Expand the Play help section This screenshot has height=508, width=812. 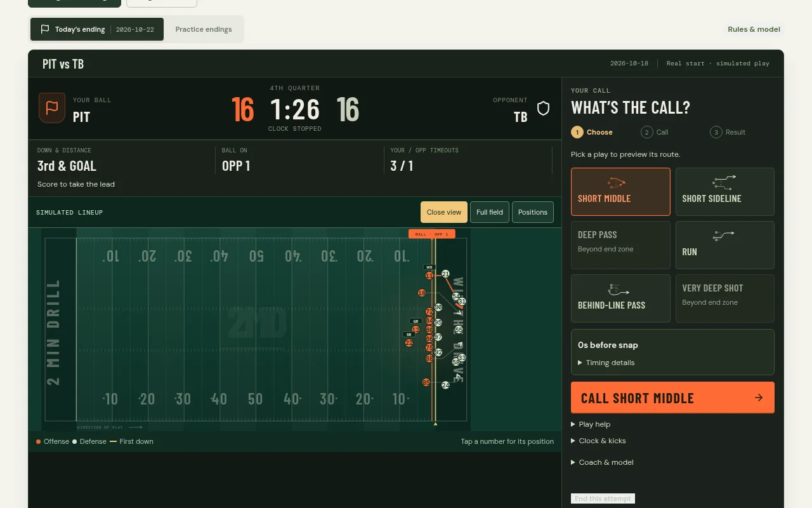[591, 424]
